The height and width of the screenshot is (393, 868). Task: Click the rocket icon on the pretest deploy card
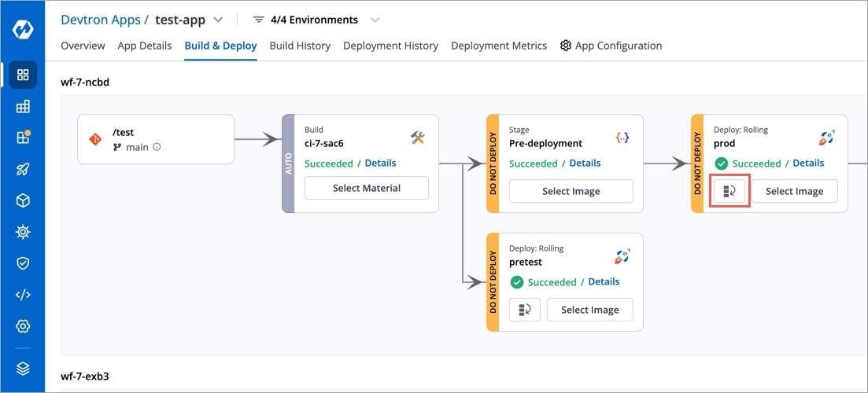point(622,256)
